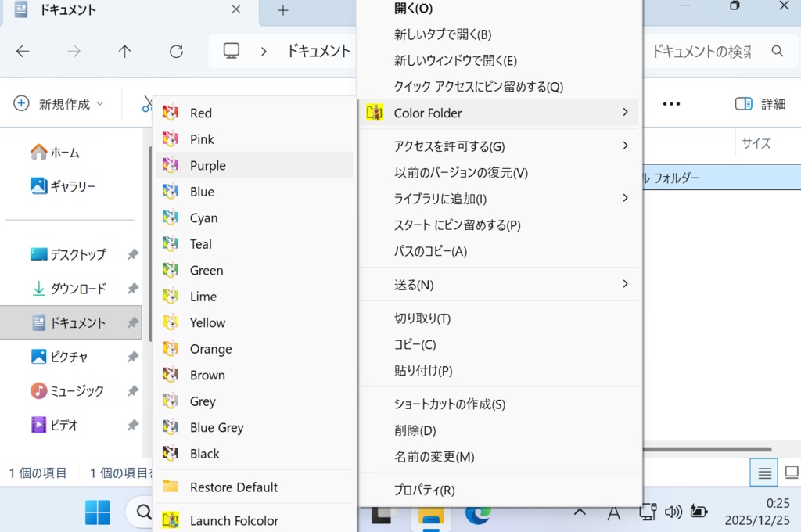Expand the アクセスを許可する submenu arrow
The width and height of the screenshot is (801, 532).
[625, 146]
